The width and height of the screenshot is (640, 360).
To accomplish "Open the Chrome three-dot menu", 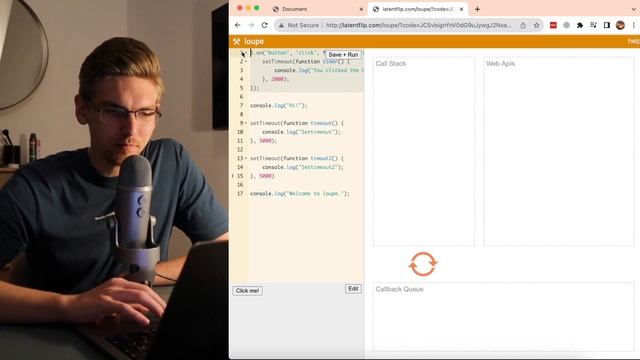I will point(633,25).
